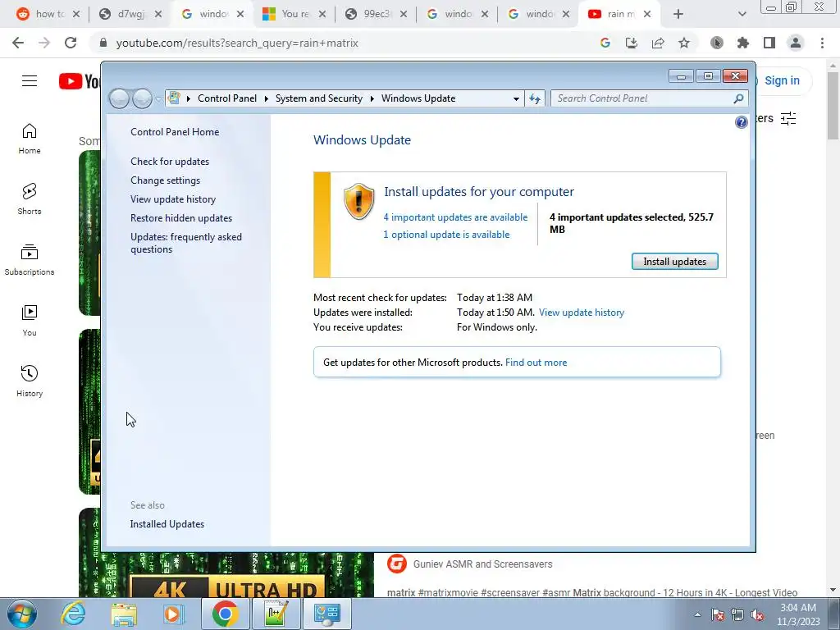Open Chrome's tab search dropdown
Viewport: 840px width, 630px height.
pyautogui.click(x=742, y=15)
